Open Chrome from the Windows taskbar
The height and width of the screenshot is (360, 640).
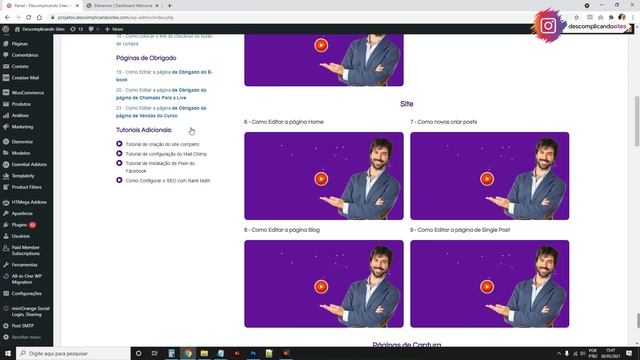click(188, 353)
